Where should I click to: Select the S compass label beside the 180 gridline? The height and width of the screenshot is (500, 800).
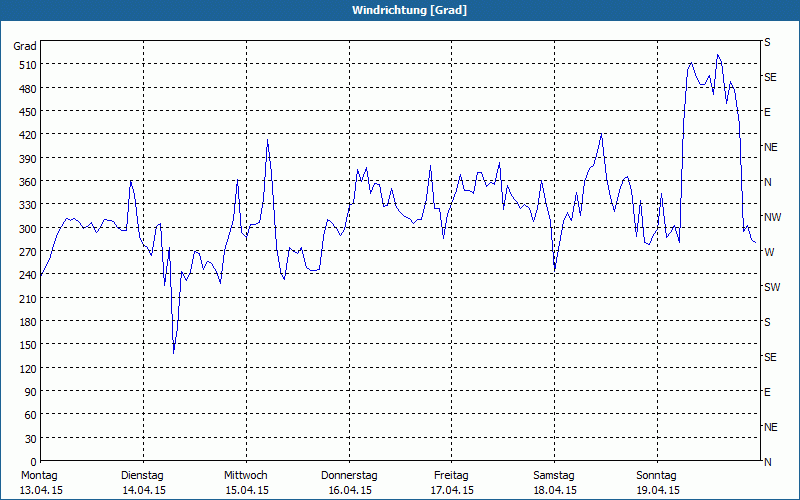click(767, 322)
